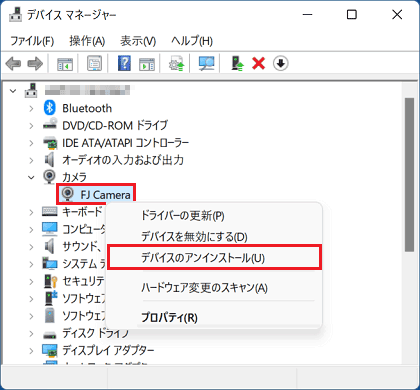
Task: Choose デバイスを無効にする(D) from context menu
Action: click(214, 237)
